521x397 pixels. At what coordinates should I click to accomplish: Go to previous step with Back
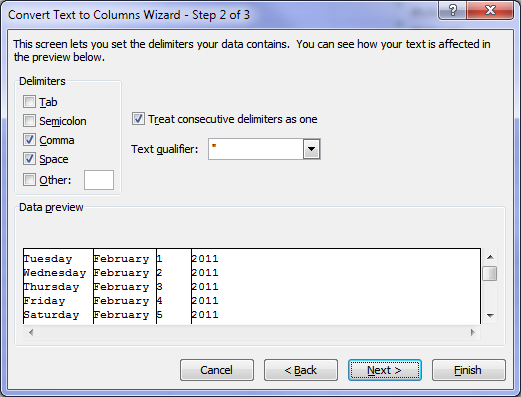[301, 370]
